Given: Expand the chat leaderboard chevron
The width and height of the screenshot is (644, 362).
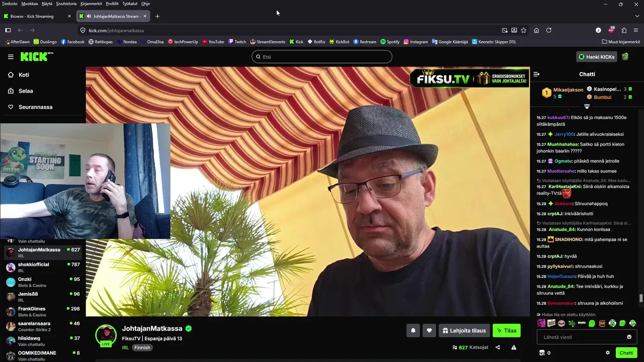Looking at the screenshot, I should click(587, 107).
